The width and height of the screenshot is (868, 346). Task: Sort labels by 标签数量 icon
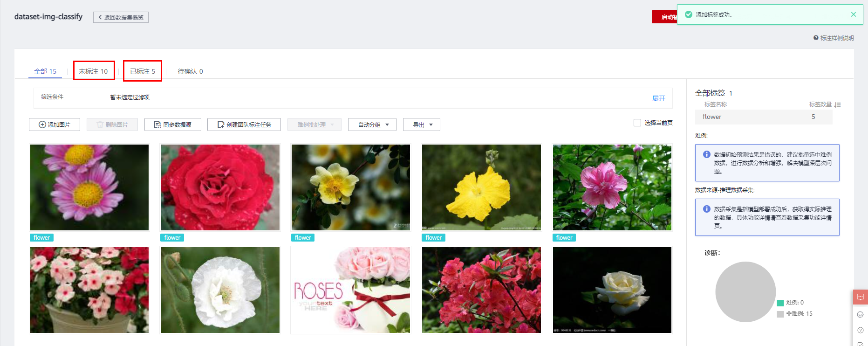[837, 104]
